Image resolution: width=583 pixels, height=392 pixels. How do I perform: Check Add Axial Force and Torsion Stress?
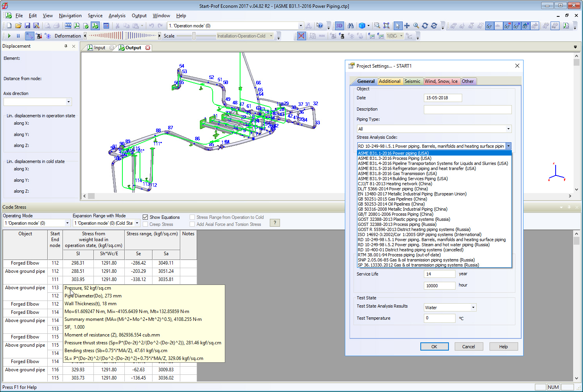[192, 224]
